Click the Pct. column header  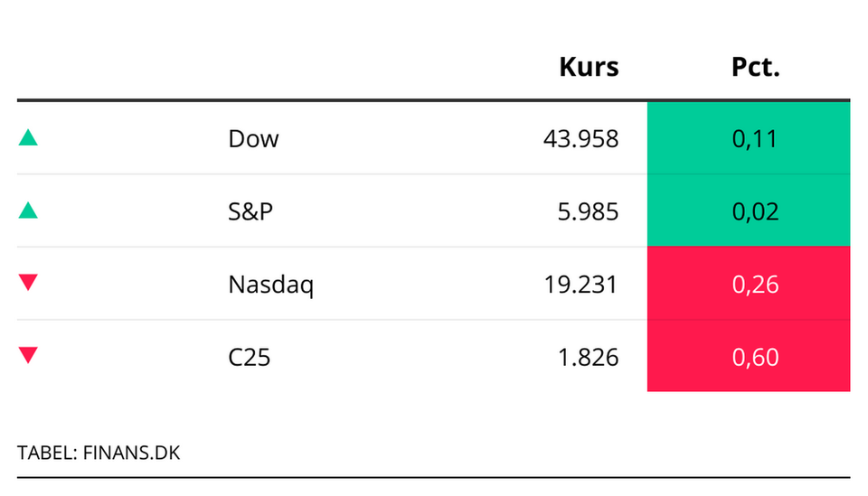(x=755, y=67)
